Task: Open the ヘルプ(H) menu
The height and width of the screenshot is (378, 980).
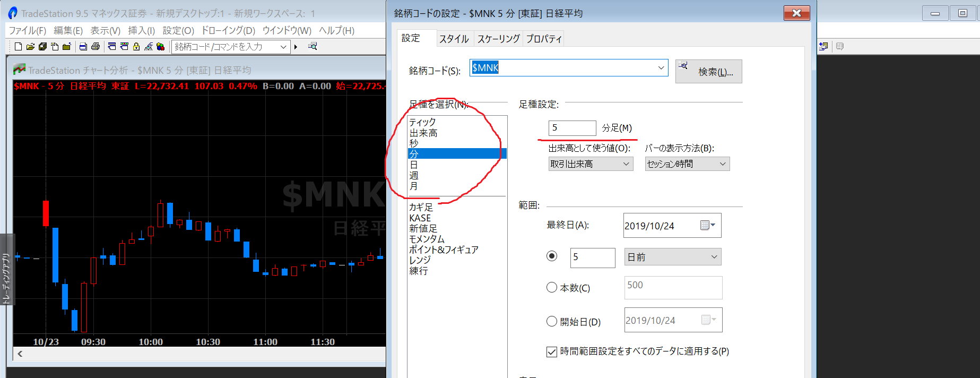Action: (x=336, y=31)
